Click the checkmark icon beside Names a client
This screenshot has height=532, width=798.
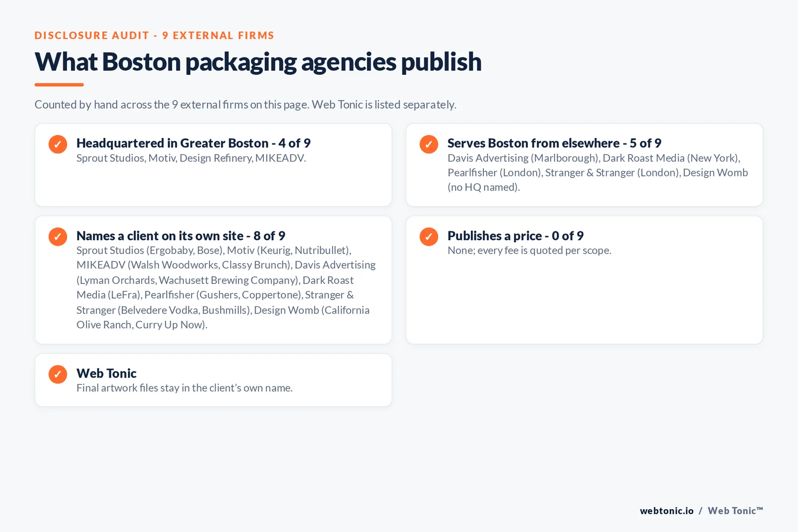click(58, 236)
